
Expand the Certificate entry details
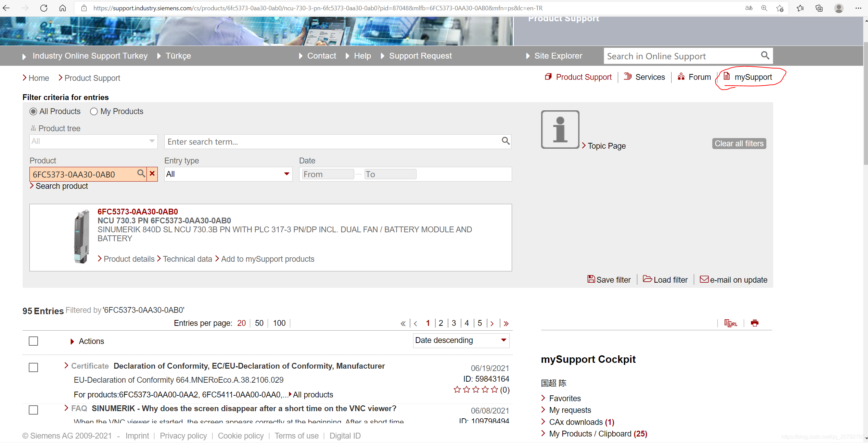[x=66, y=366]
